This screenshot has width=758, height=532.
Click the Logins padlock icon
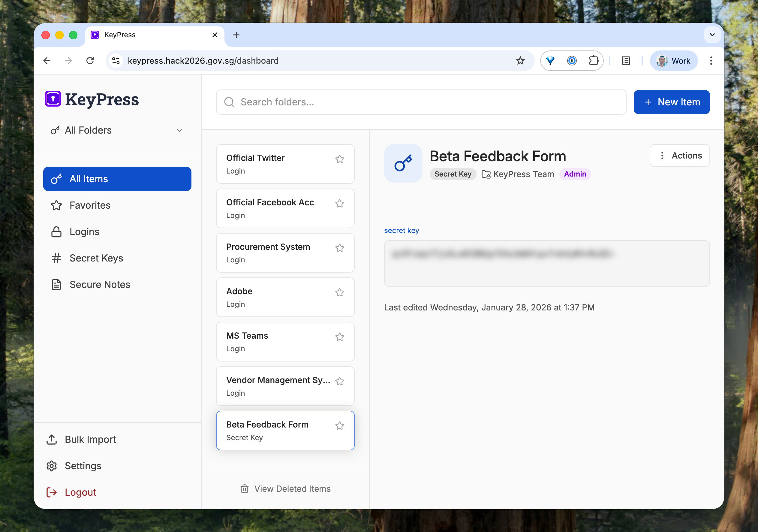(x=56, y=231)
